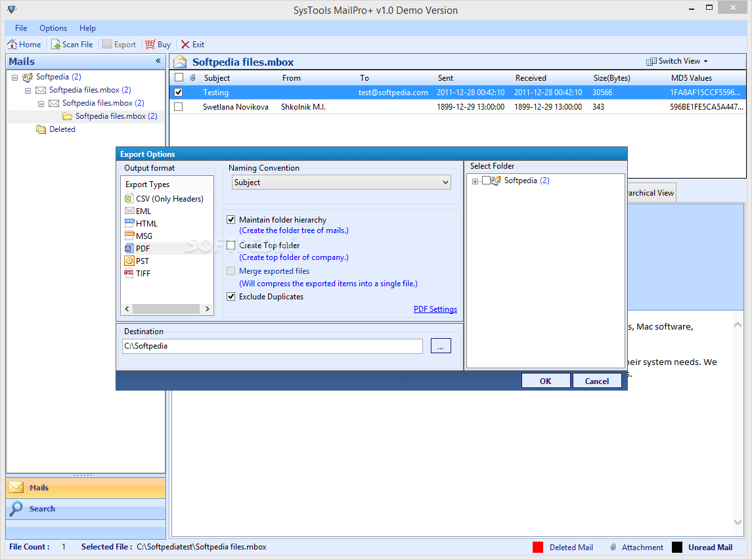Click the preview pane scroll-down arrow
The height and width of the screenshot is (560, 752).
(x=738, y=522)
